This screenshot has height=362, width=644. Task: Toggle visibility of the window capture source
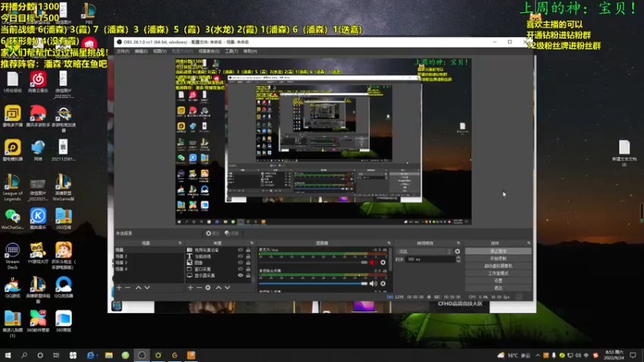tap(240, 269)
